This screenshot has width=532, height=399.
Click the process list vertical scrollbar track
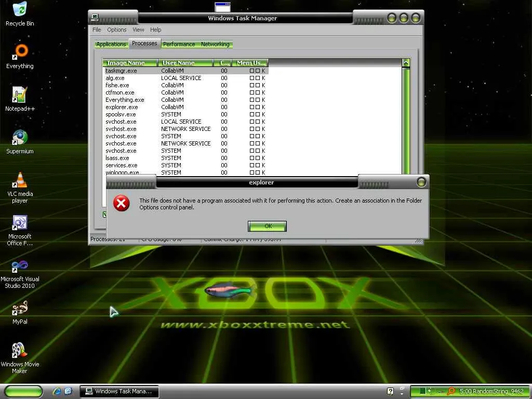406,121
